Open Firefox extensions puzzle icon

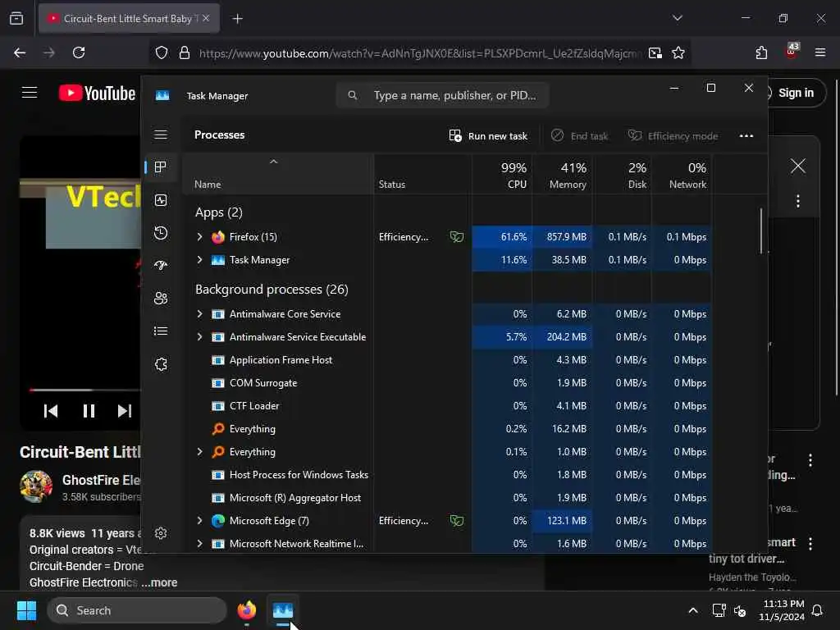(761, 52)
